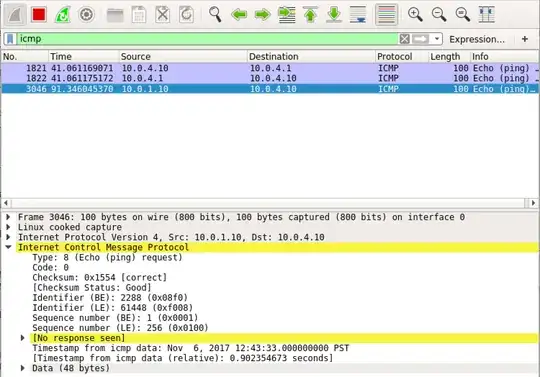The width and height of the screenshot is (540, 377).
Task: Click time 41.061175172 cell
Action: click(x=82, y=78)
